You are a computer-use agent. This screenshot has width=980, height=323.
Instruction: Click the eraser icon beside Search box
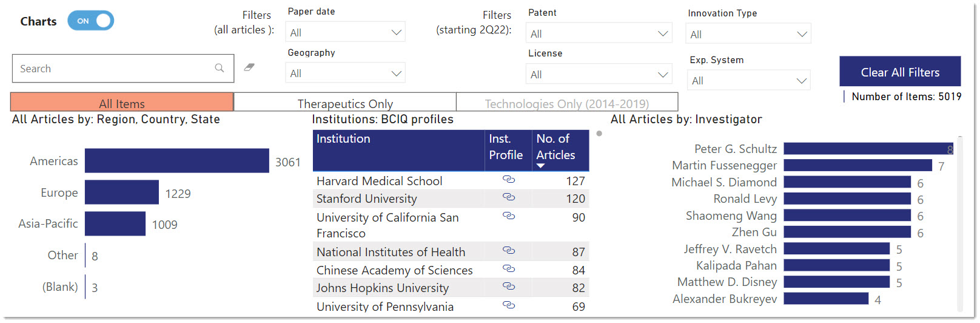click(249, 67)
